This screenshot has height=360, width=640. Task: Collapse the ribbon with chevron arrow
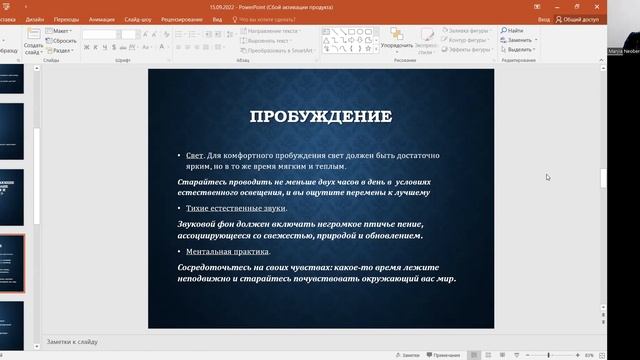pyautogui.click(x=601, y=60)
